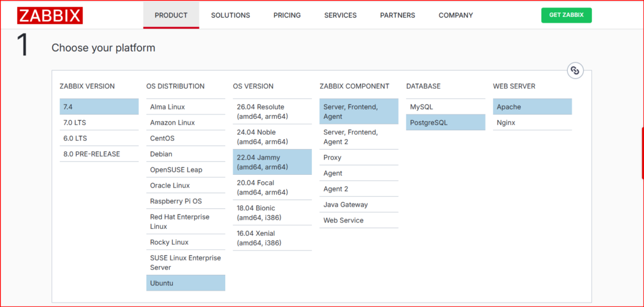Select OS version 26.04 Resolute

[x=272, y=111]
